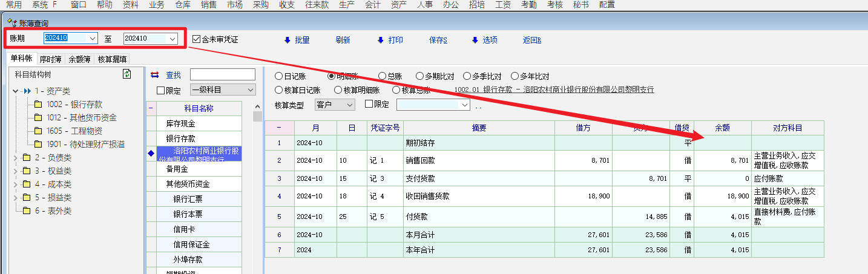868x274 pixels.
Task: Click the 查找 search input field
Action: (222, 74)
